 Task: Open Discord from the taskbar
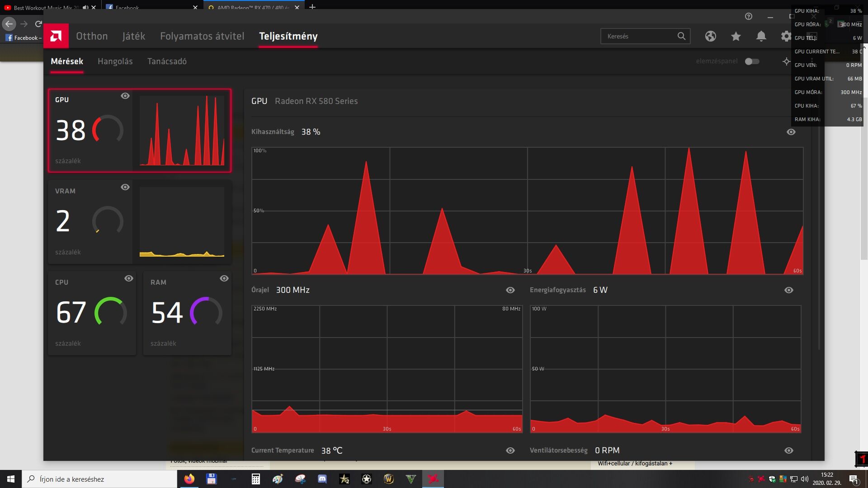pos(322,479)
